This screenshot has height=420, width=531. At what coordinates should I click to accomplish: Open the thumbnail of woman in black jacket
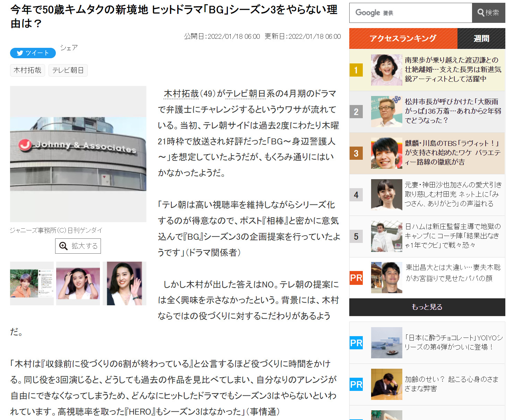tap(125, 283)
